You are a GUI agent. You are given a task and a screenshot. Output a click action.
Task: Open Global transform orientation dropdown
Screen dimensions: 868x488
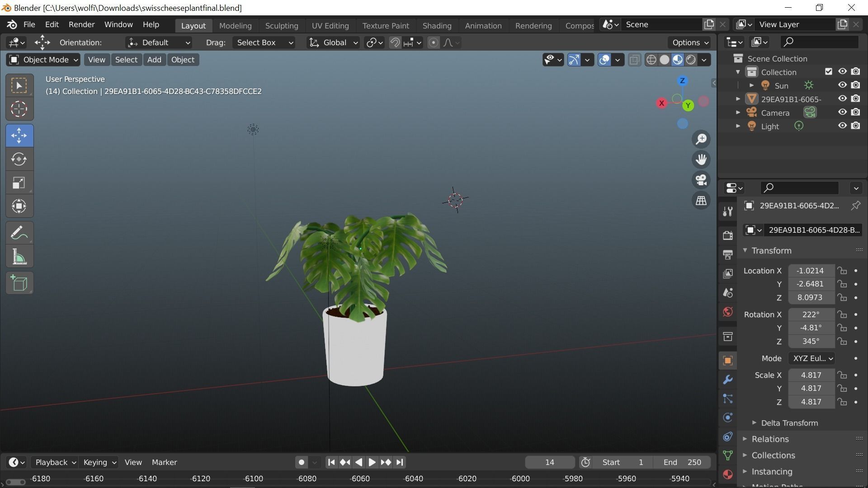coord(333,42)
